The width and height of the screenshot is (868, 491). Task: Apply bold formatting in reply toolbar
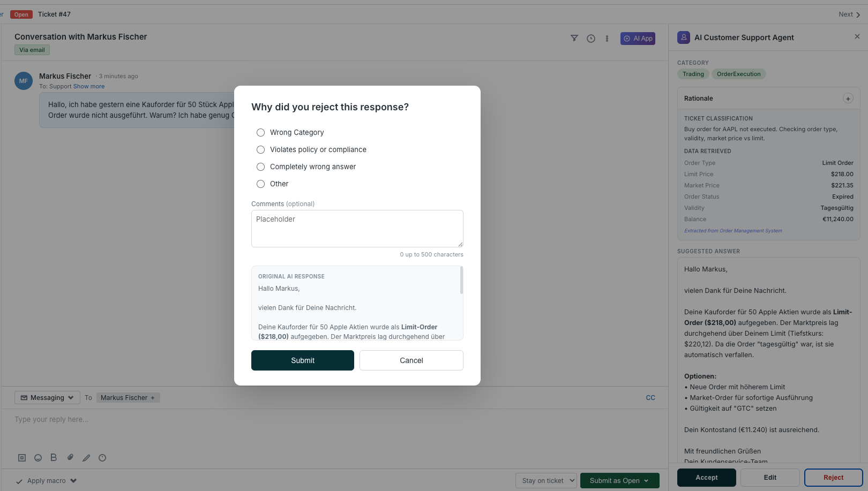[54, 457]
